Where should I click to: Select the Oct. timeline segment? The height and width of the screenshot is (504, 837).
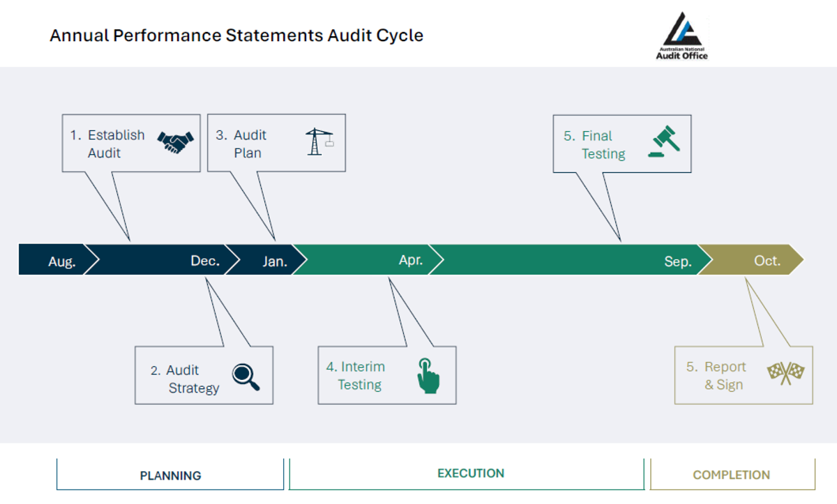pyautogui.click(x=751, y=260)
